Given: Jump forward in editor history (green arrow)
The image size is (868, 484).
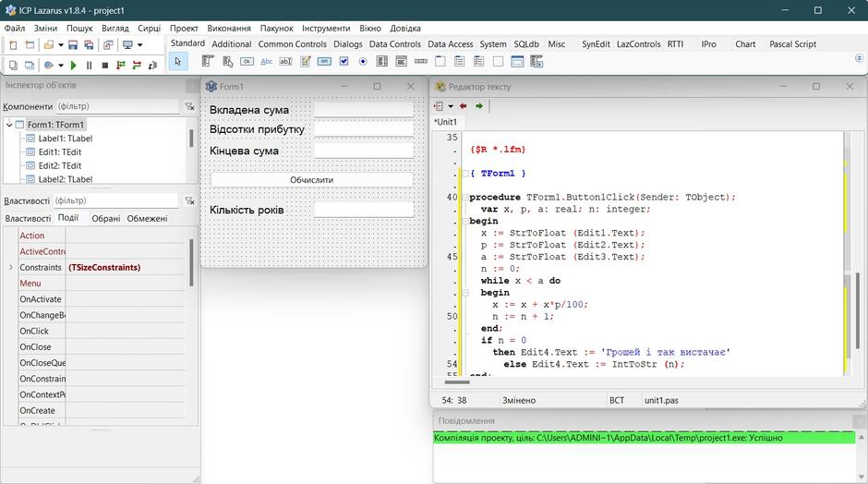Looking at the screenshot, I should tap(479, 106).
